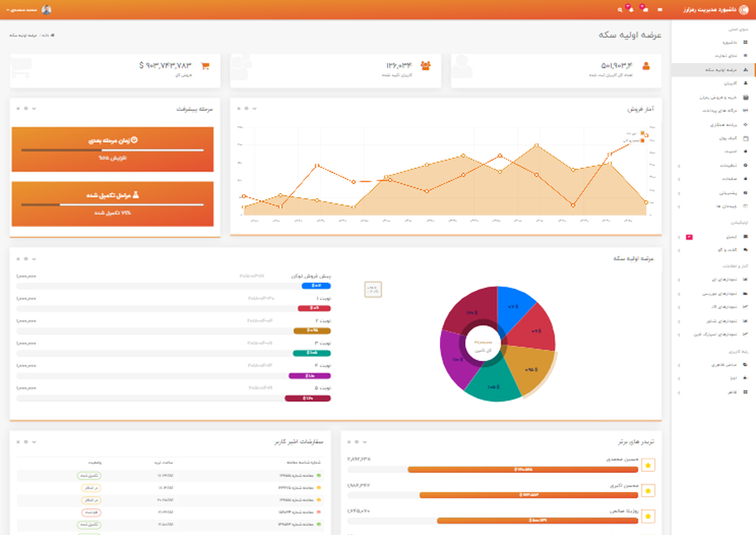The height and width of the screenshot is (535, 756).
Task: Click the search magnifier in top bar
Action: (620, 9)
